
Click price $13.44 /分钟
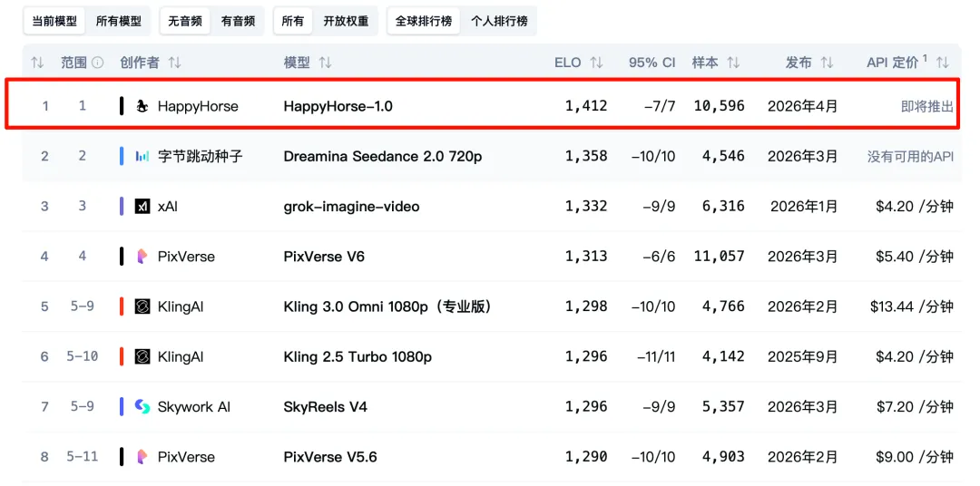point(912,306)
